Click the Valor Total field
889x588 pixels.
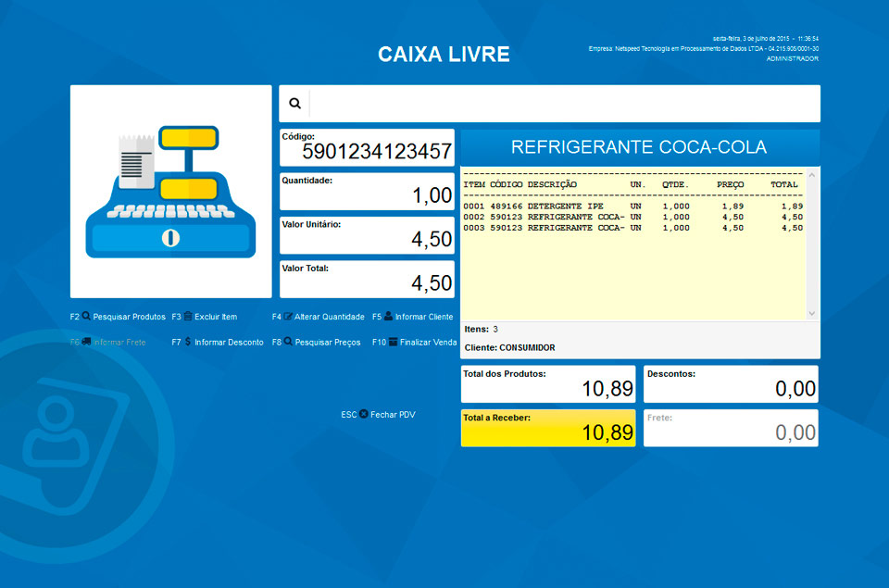(x=367, y=280)
